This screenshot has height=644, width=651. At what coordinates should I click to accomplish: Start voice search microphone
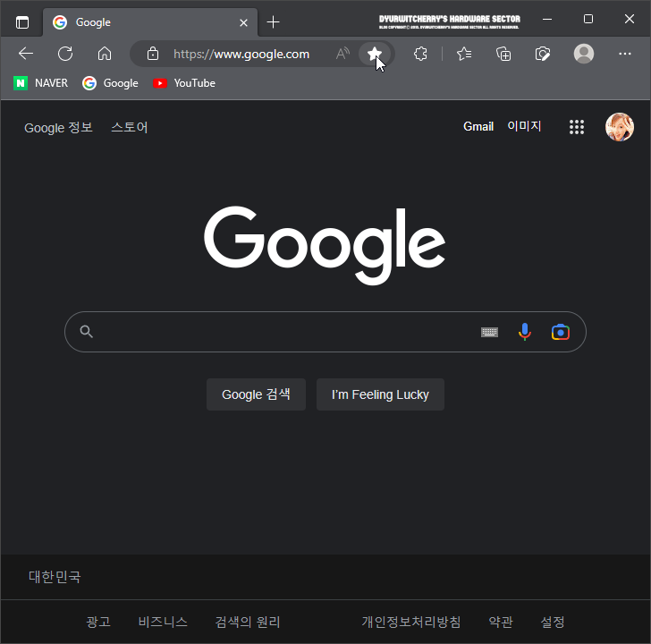525,332
